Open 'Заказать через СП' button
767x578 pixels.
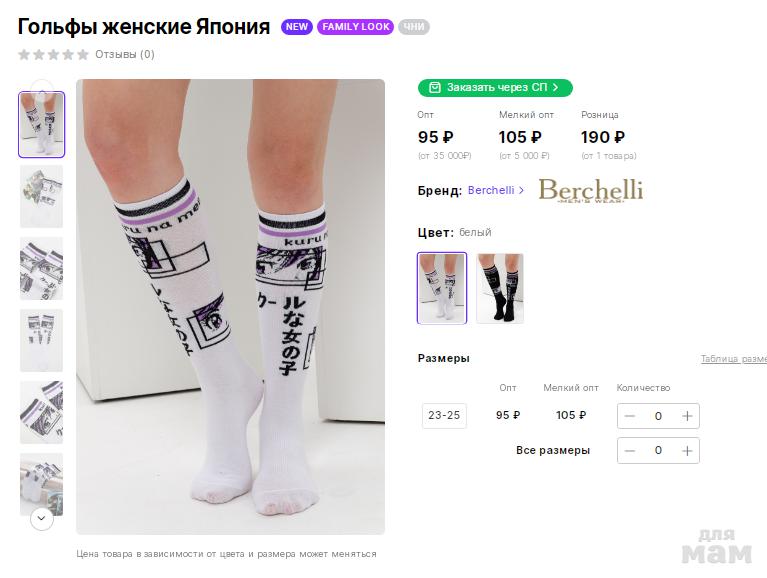click(x=495, y=88)
